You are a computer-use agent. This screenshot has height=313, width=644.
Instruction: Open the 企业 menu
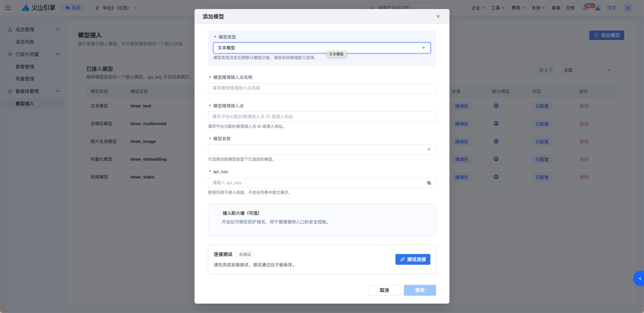(x=478, y=8)
